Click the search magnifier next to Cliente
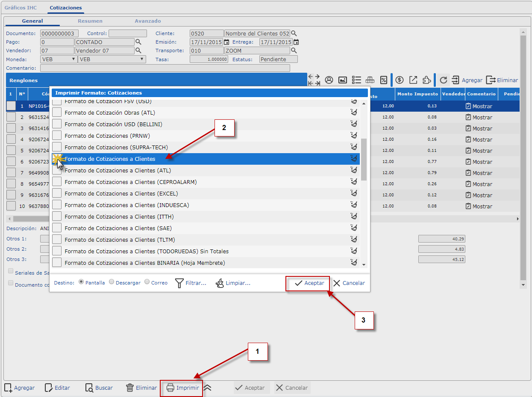532x397 pixels. (x=294, y=33)
